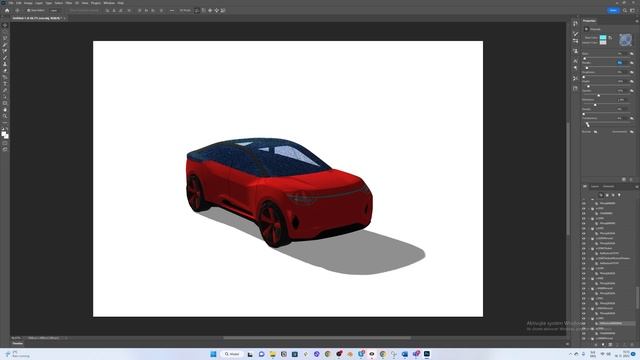Viewport: 640px width, 360px height.
Task: Click the Interior Color swatch
Action: [x=603, y=42]
